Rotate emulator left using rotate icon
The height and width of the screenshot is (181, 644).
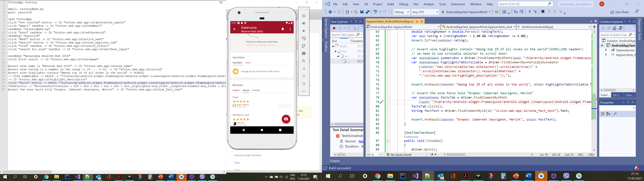pos(304,39)
